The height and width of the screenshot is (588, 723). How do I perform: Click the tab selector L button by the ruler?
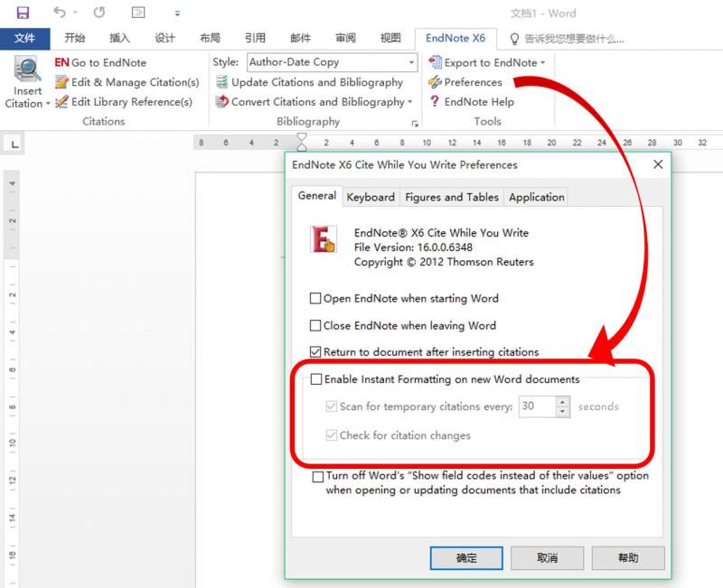pyautogui.click(x=14, y=144)
